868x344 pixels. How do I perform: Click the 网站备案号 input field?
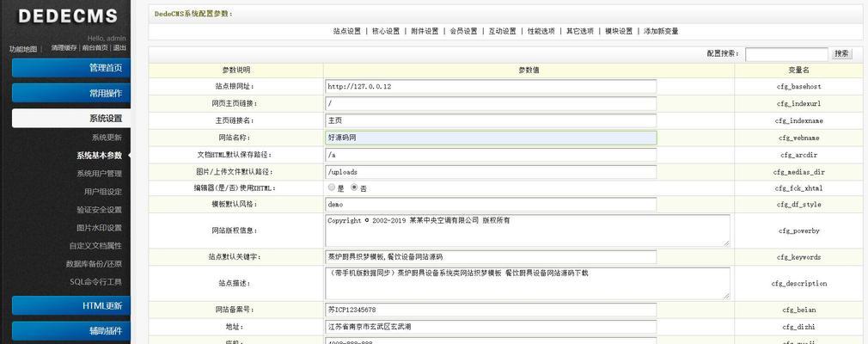click(x=491, y=310)
